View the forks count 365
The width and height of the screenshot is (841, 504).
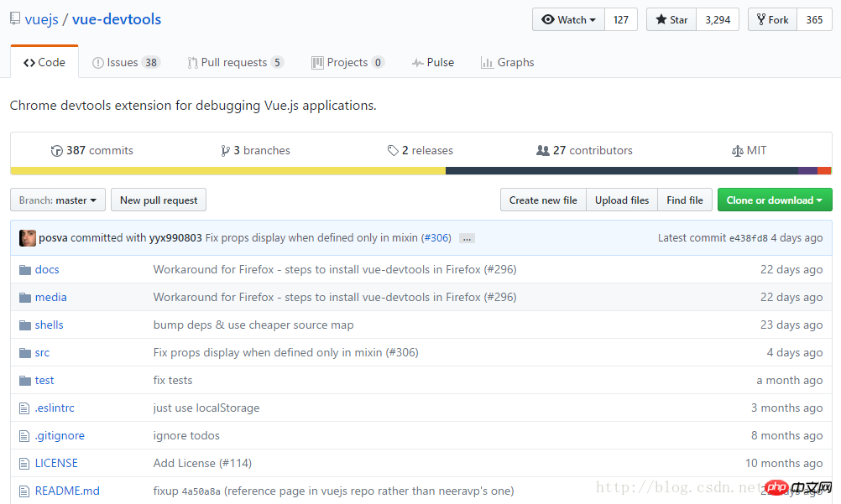(814, 20)
